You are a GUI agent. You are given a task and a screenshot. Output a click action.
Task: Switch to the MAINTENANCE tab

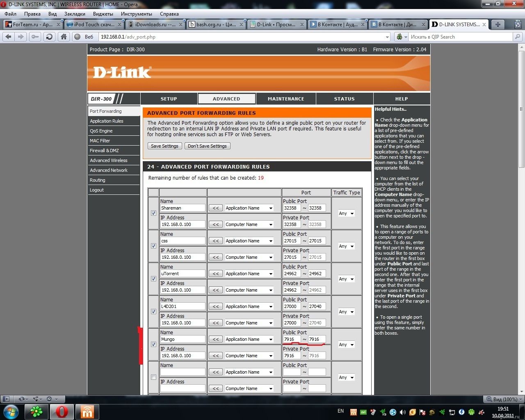[286, 99]
